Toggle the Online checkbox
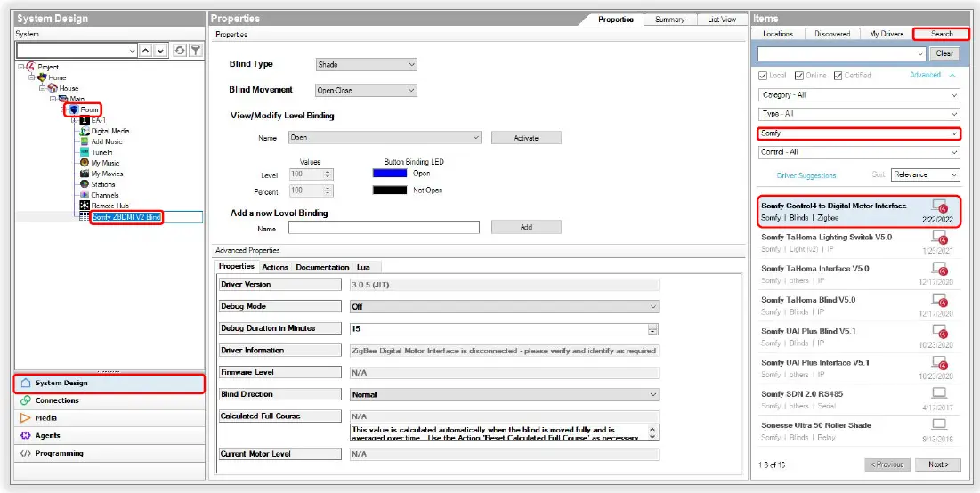 [798, 76]
